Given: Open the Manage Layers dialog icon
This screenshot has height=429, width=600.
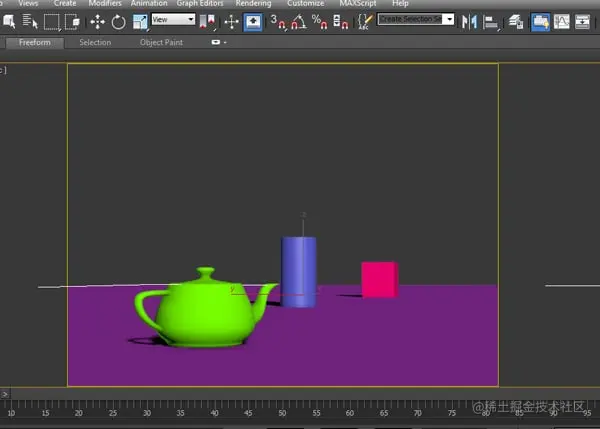Looking at the screenshot, I should pyautogui.click(x=516, y=22).
